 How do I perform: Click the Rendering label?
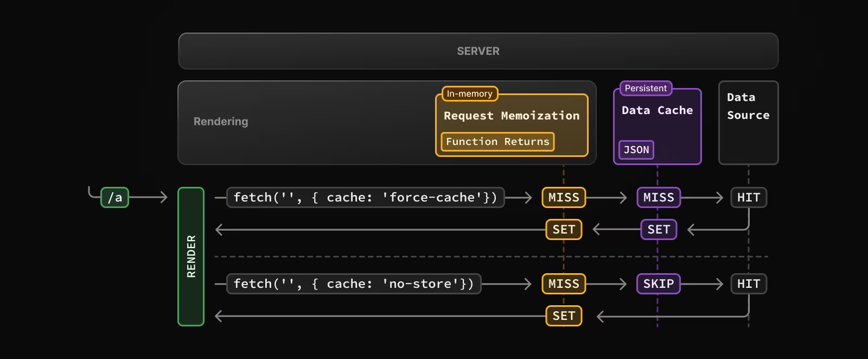221,122
